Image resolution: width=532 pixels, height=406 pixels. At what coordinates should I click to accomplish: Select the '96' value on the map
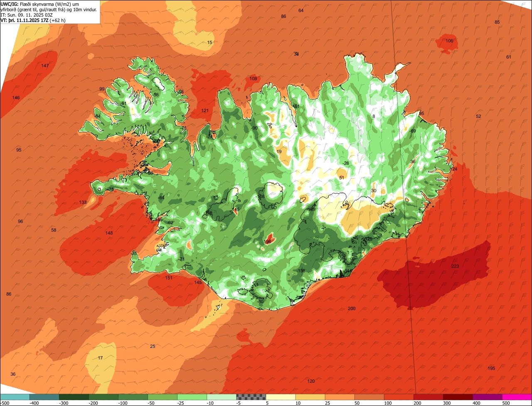pos(20,221)
